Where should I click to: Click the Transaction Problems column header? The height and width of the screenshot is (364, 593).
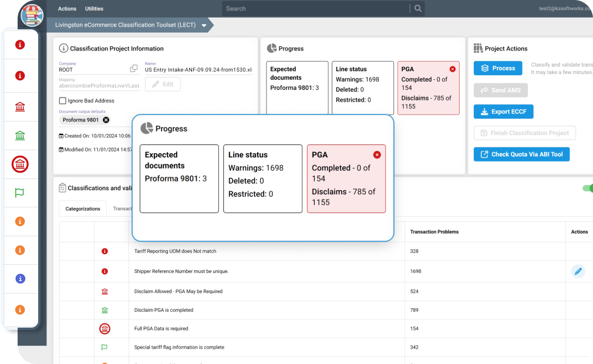pyautogui.click(x=434, y=232)
